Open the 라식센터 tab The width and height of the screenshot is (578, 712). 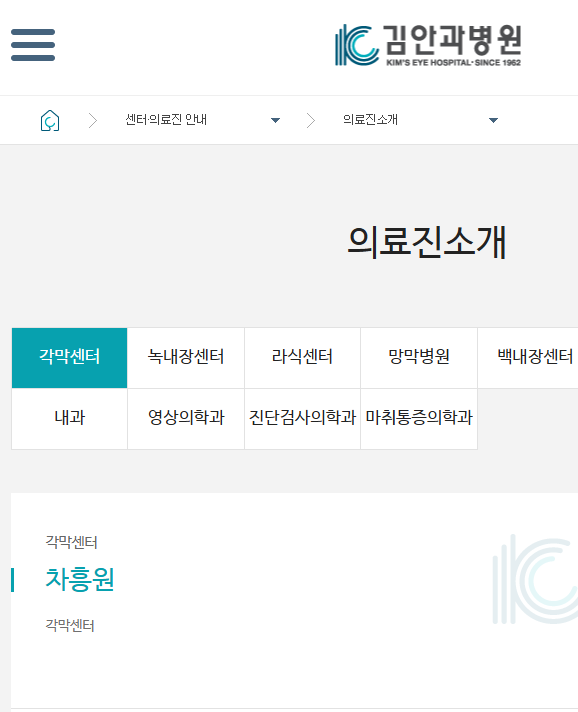[302, 358]
